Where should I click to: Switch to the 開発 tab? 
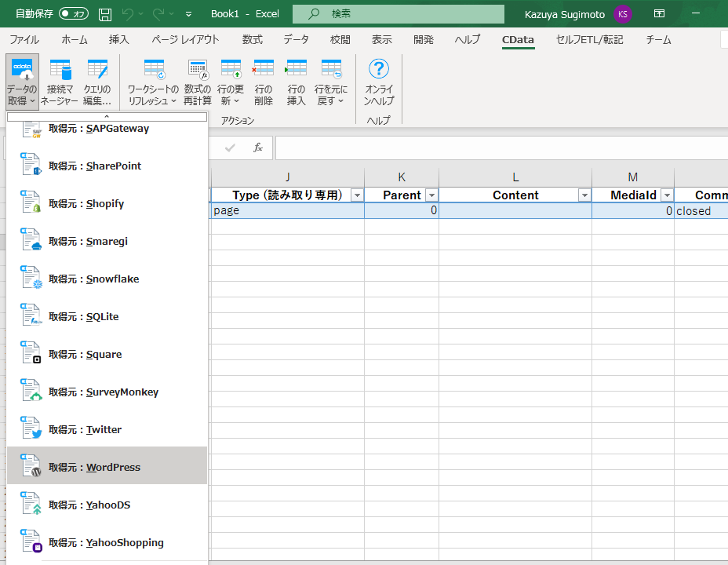tap(424, 40)
